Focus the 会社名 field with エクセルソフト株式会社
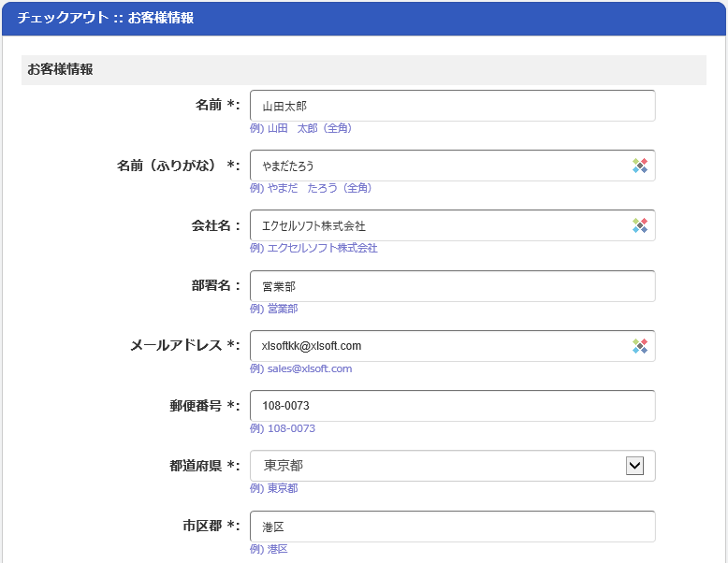Viewport: 728px width, 563px height. (453, 225)
